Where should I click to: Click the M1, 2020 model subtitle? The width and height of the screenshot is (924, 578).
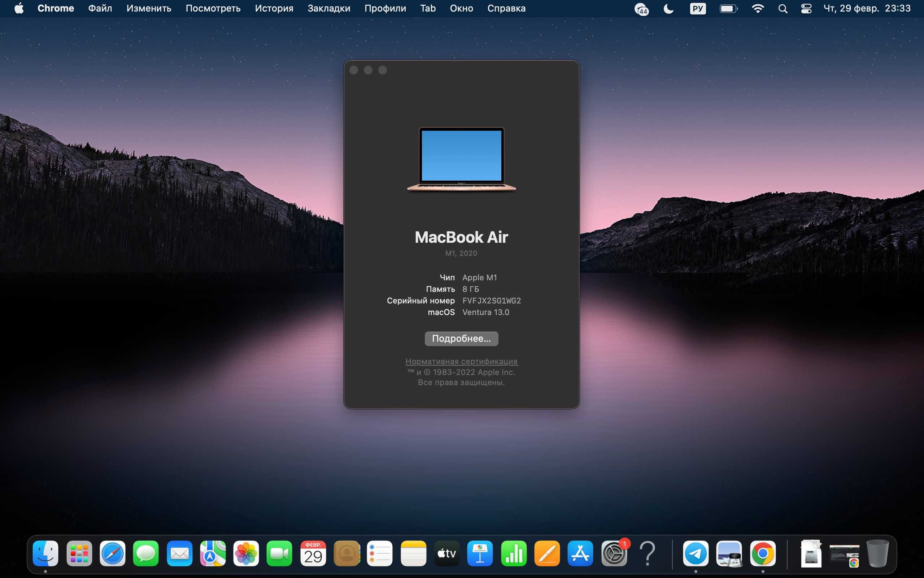461,253
